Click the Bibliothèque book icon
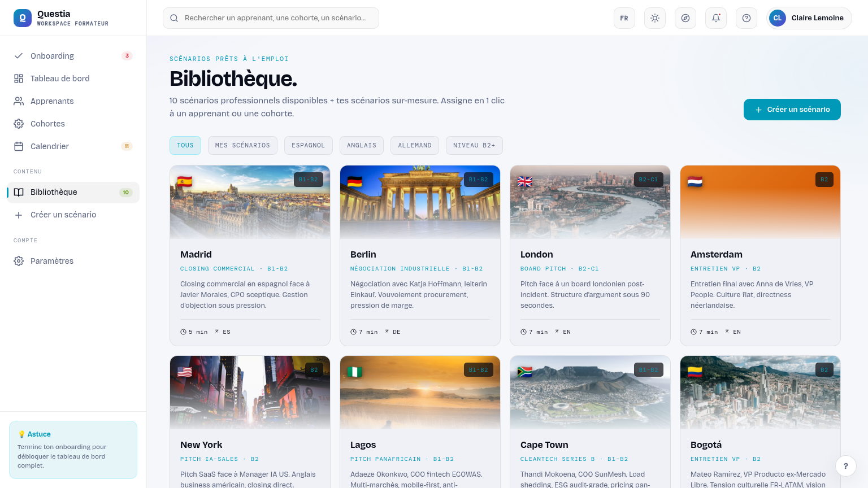This screenshot has width=868, height=488. [x=19, y=192]
